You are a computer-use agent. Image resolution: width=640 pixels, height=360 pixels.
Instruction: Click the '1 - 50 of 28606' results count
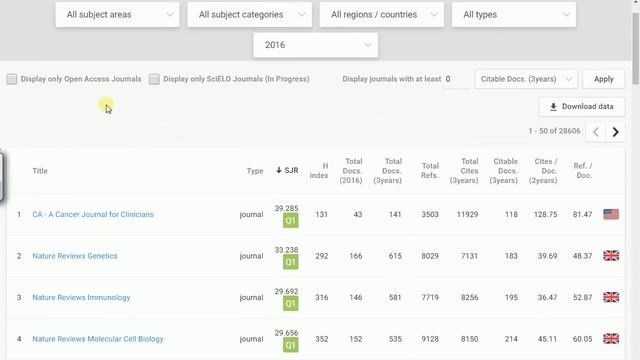(x=554, y=131)
